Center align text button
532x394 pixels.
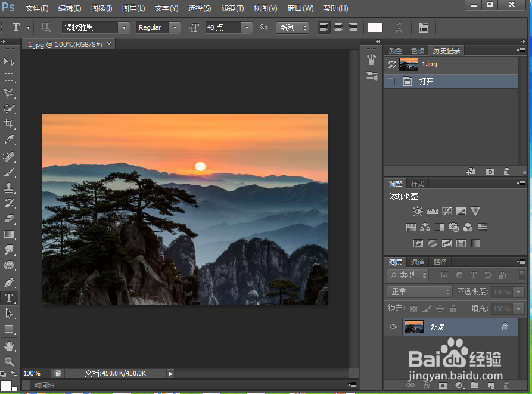pyautogui.click(x=338, y=27)
